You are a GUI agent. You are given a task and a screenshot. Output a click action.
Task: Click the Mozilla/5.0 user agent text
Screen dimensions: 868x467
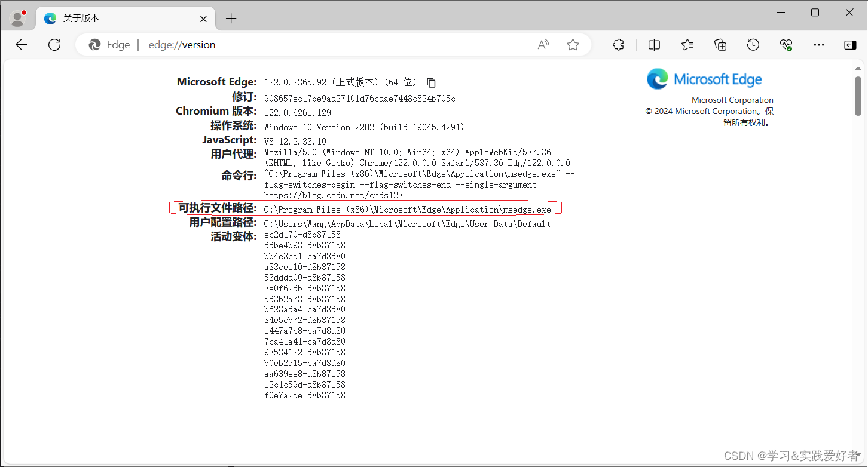(x=417, y=158)
